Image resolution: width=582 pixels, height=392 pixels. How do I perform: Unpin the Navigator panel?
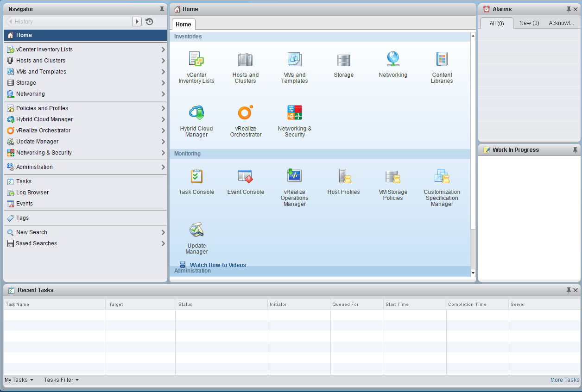point(161,9)
